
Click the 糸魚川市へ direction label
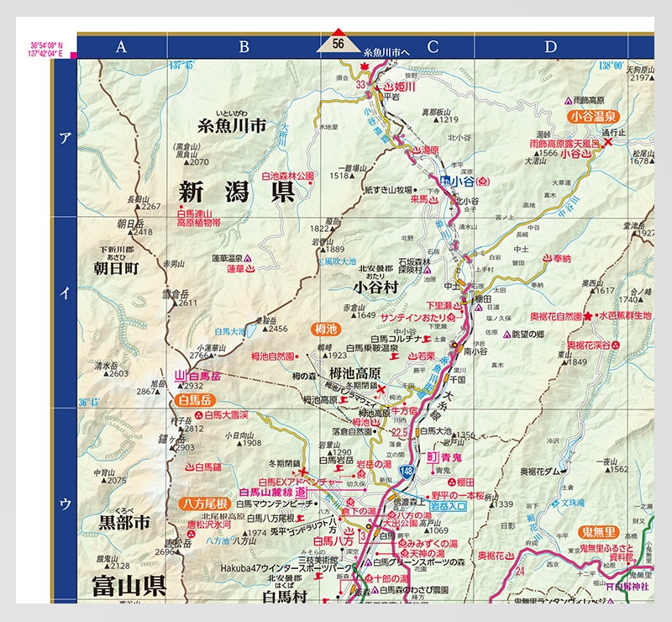tap(386, 53)
